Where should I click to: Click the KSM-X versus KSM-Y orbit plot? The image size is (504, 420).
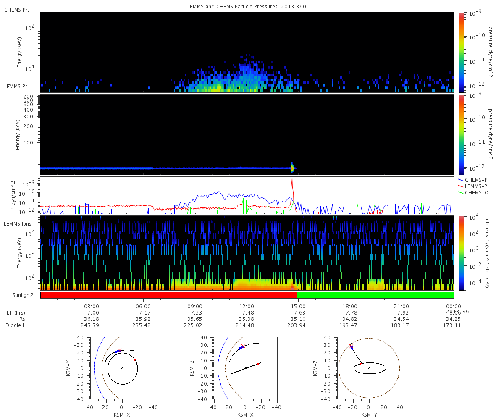[122, 368]
